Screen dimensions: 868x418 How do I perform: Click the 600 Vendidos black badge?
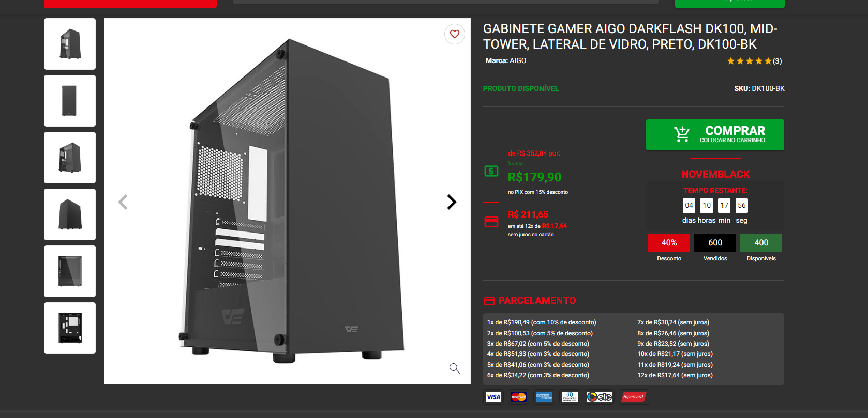[715, 243]
